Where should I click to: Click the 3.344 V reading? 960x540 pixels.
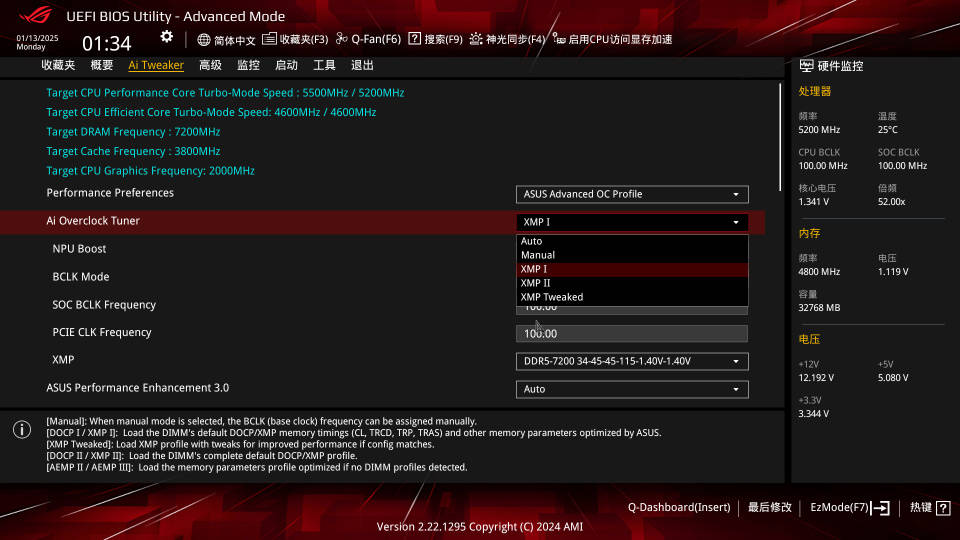click(814, 414)
